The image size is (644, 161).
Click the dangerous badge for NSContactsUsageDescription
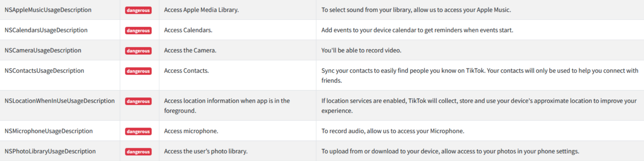pyautogui.click(x=138, y=71)
